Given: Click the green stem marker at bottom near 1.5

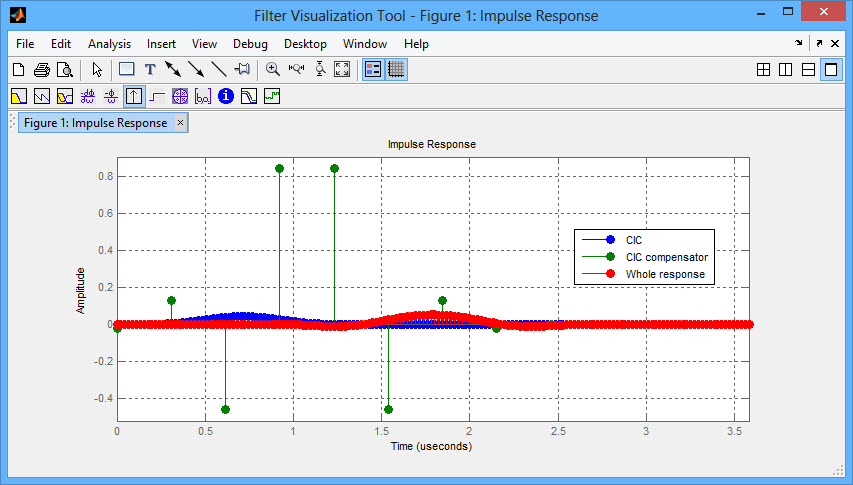Looking at the screenshot, I should (x=388, y=409).
